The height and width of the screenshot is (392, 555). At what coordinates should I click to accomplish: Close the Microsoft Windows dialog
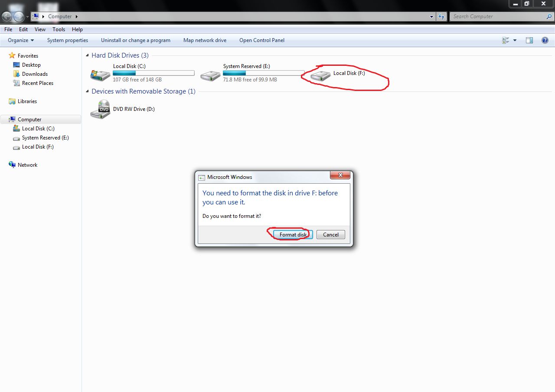point(340,175)
